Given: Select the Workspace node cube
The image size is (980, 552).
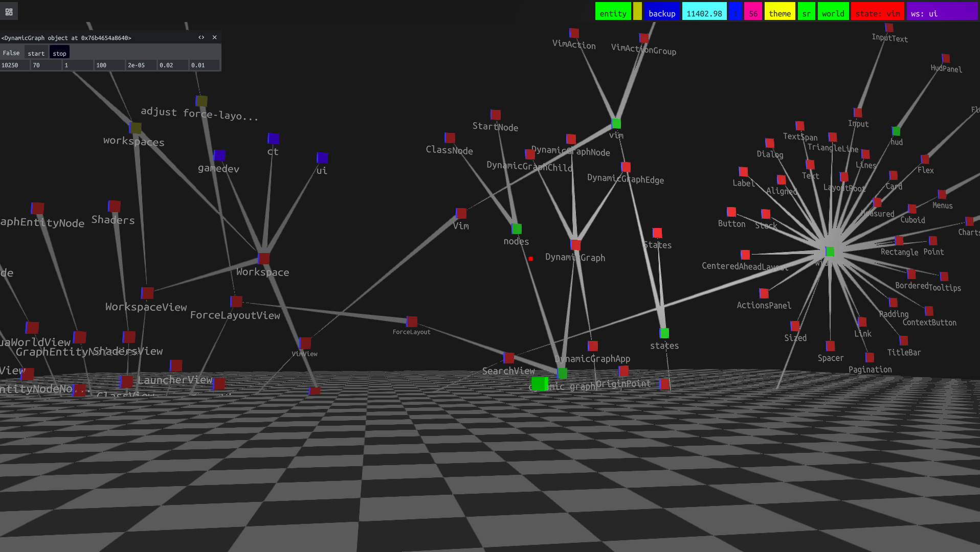Looking at the screenshot, I should [264, 258].
